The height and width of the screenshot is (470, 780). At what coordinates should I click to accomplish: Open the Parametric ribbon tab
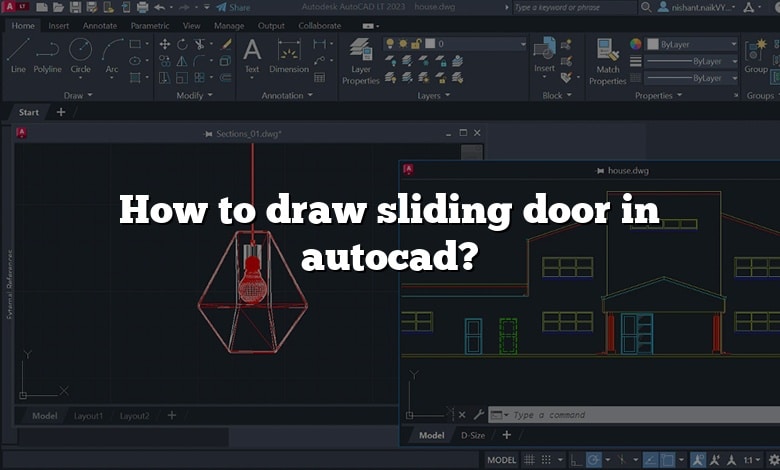pos(150,25)
